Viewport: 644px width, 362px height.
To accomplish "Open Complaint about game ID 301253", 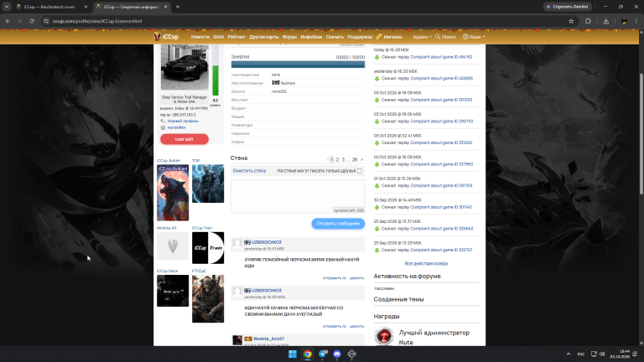I will [441, 100].
